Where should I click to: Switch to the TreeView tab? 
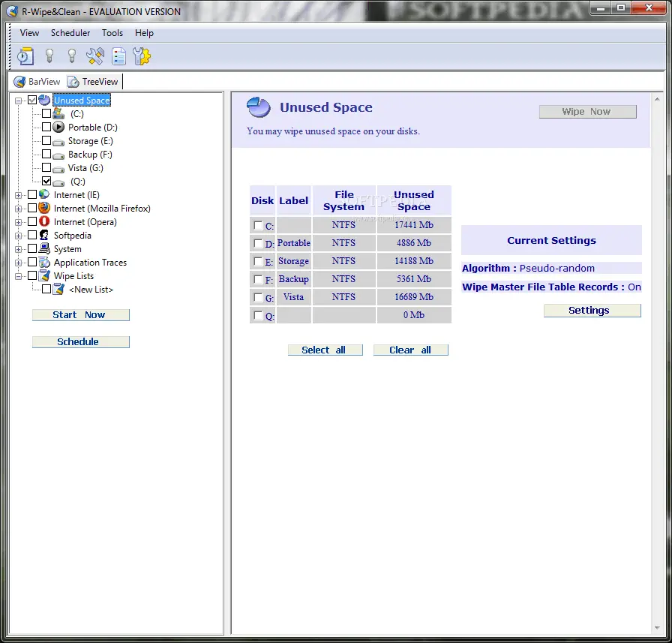point(93,82)
